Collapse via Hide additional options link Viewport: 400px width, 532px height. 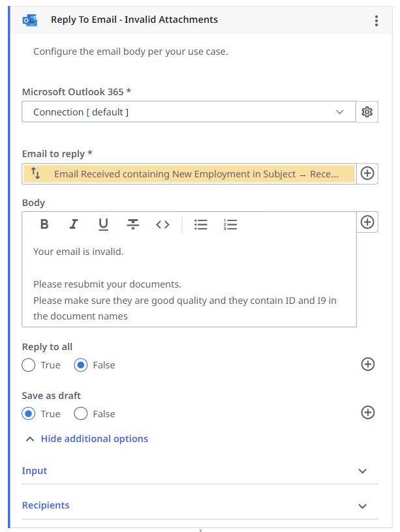(94, 439)
